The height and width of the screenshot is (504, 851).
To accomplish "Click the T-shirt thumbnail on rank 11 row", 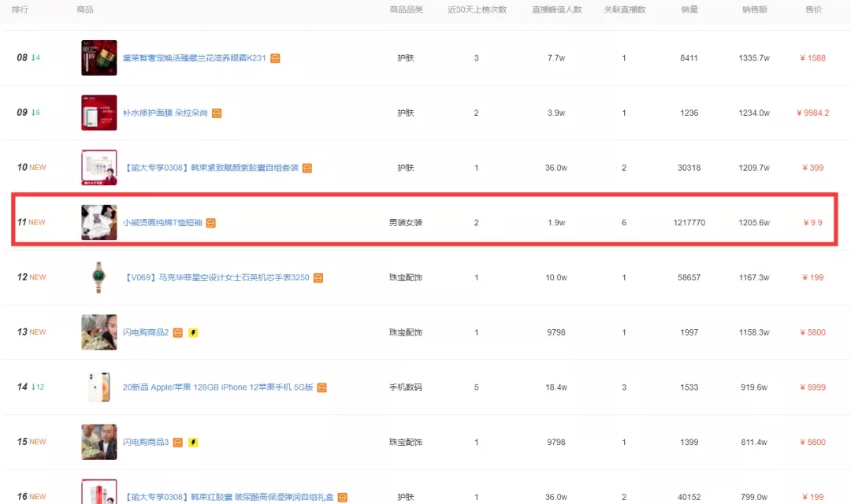I will tap(98, 222).
